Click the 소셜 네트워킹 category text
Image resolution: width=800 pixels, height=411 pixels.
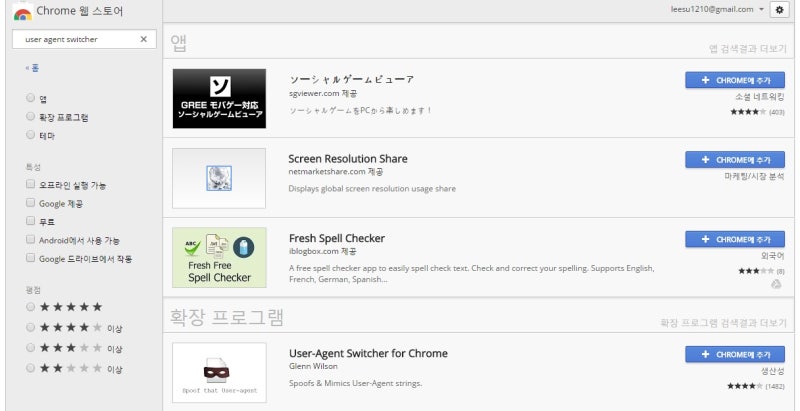[760, 97]
